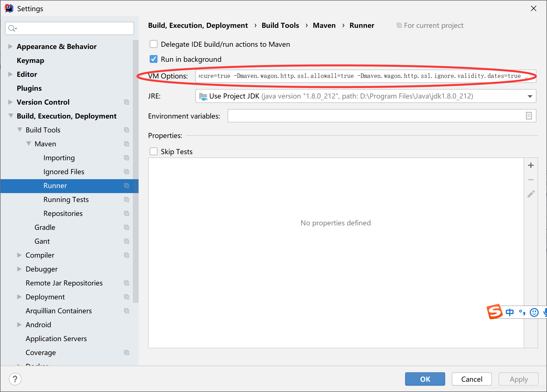Enable Skip Tests checkbox
547x392 pixels.
point(154,152)
